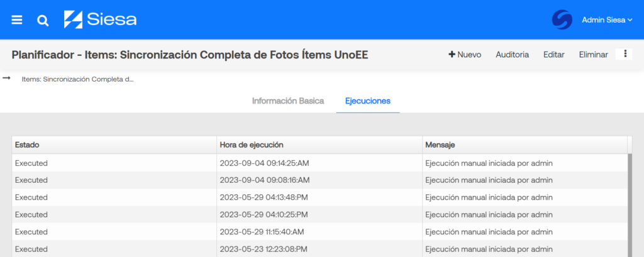This screenshot has height=257, width=644.
Task: Sort by the Hora de ejecución column
Action: click(319, 145)
